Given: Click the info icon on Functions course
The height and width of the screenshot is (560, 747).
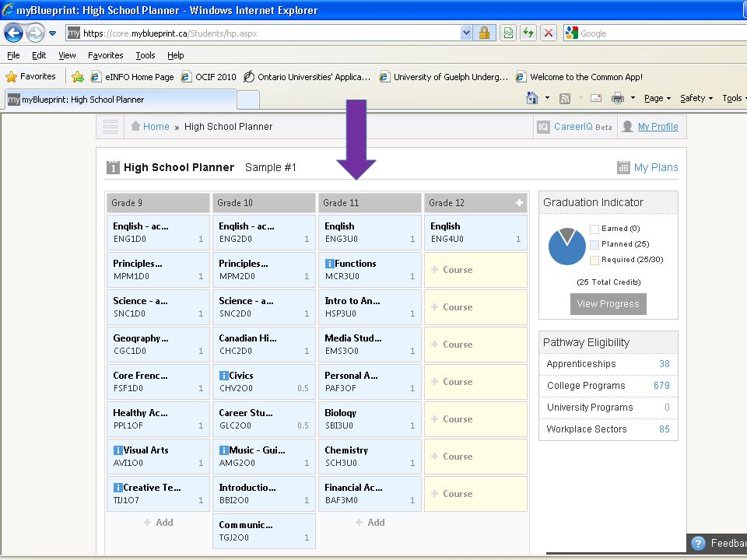Looking at the screenshot, I should coord(329,264).
